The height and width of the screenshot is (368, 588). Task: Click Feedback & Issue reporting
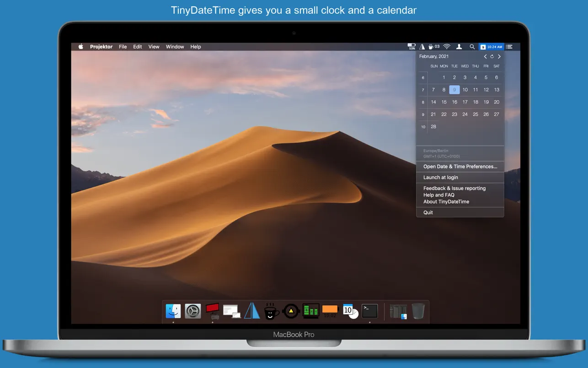click(x=454, y=188)
